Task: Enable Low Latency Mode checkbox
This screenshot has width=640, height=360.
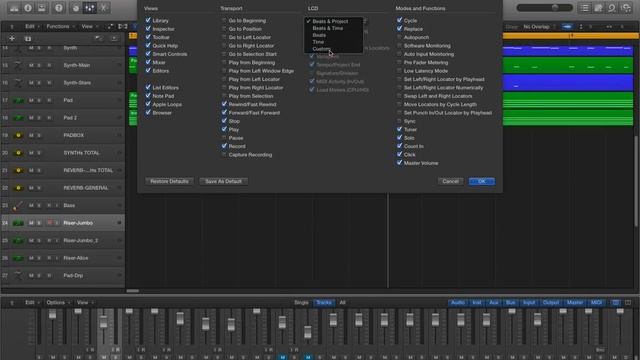Action: point(400,70)
